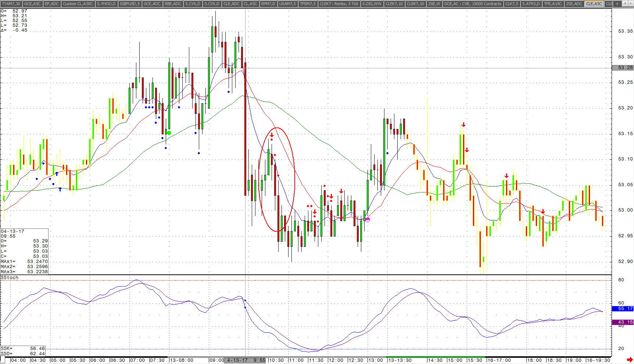634x364 pixels.
Task: Click the SStoch study label
Action: 10,278
